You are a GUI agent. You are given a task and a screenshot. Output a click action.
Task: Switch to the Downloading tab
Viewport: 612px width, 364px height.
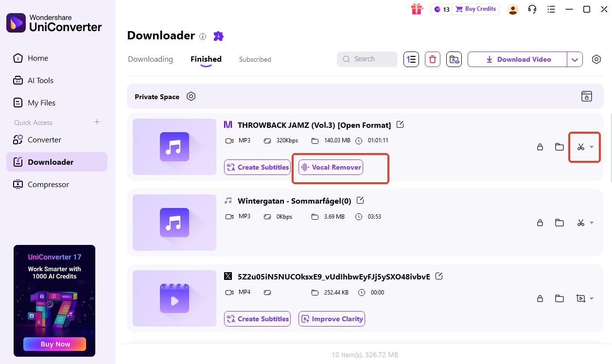pyautogui.click(x=150, y=59)
